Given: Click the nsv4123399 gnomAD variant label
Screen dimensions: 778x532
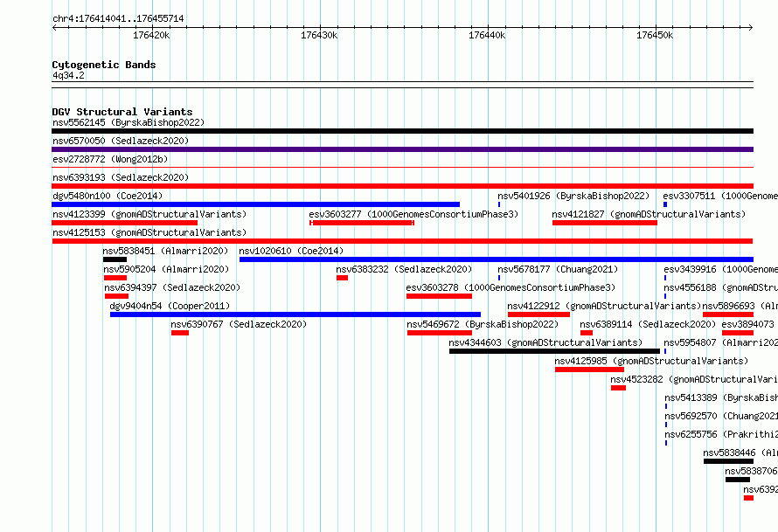Looking at the screenshot, I should 149,214.
